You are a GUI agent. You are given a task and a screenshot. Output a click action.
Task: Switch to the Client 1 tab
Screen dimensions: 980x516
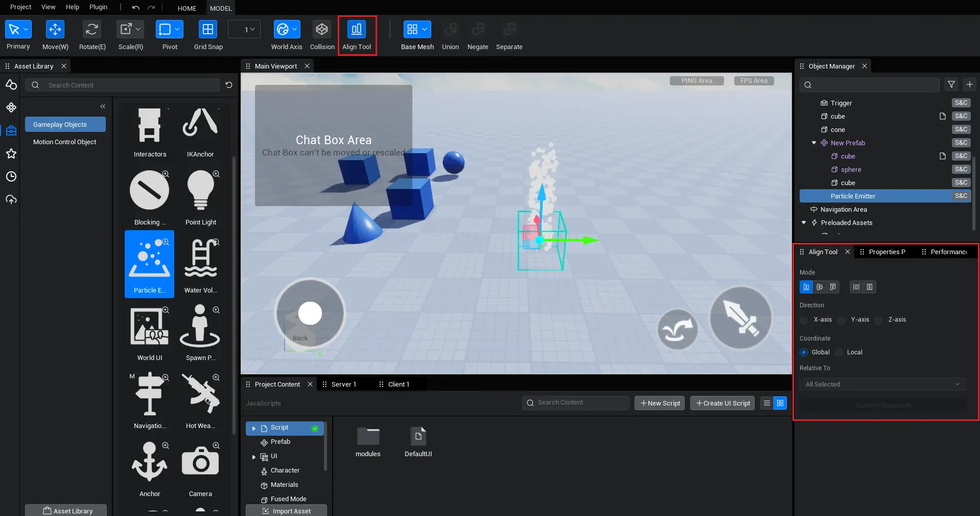(x=399, y=384)
